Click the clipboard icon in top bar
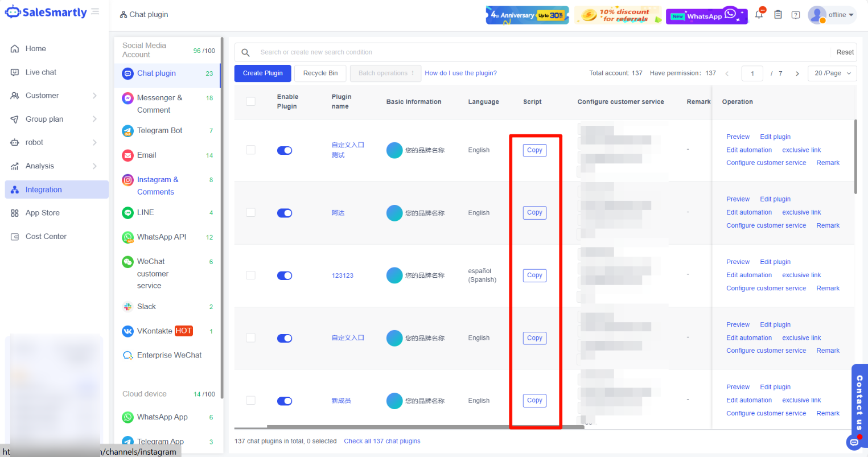This screenshot has width=868, height=457. 778,15
